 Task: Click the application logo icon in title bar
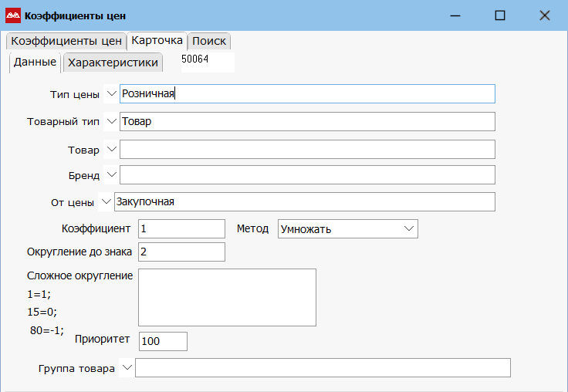tap(13, 15)
